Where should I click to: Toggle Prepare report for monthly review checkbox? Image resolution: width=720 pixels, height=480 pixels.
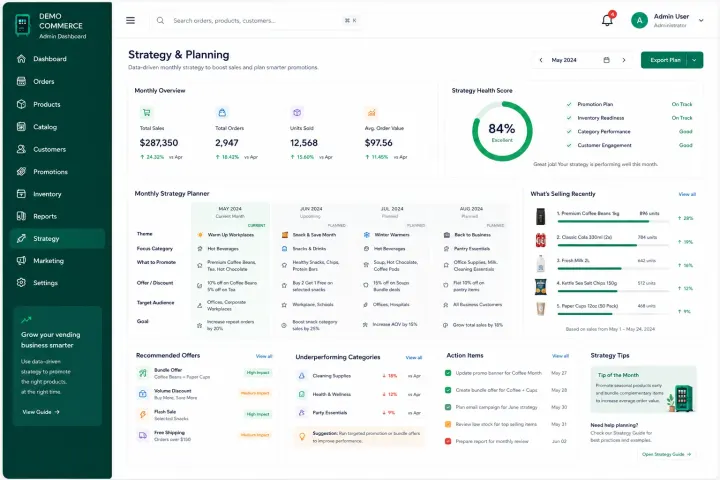click(448, 441)
